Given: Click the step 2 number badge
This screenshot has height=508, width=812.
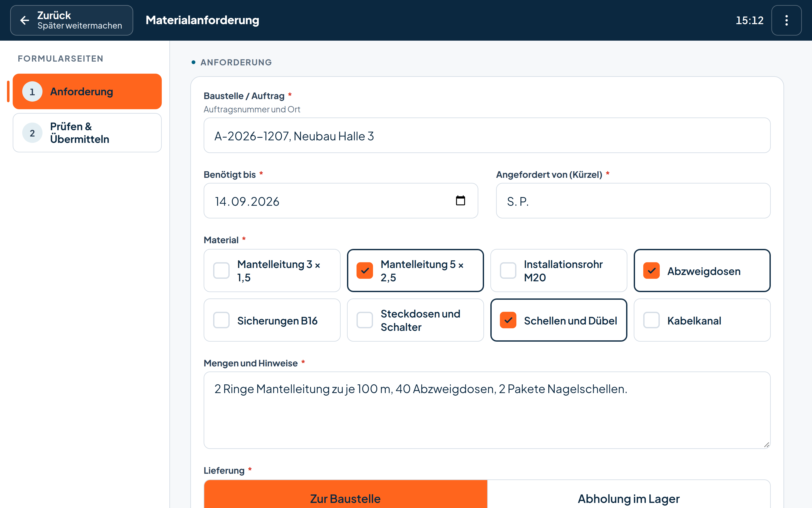Looking at the screenshot, I should (32, 133).
